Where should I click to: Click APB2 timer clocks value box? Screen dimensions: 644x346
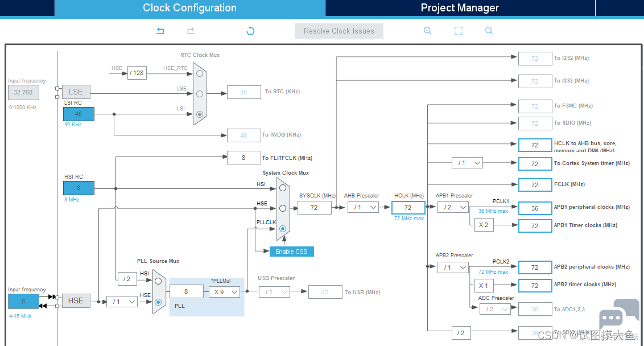535,286
